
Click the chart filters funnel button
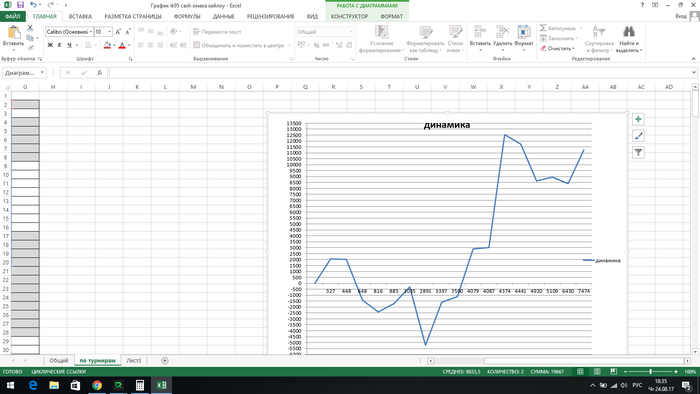638,153
